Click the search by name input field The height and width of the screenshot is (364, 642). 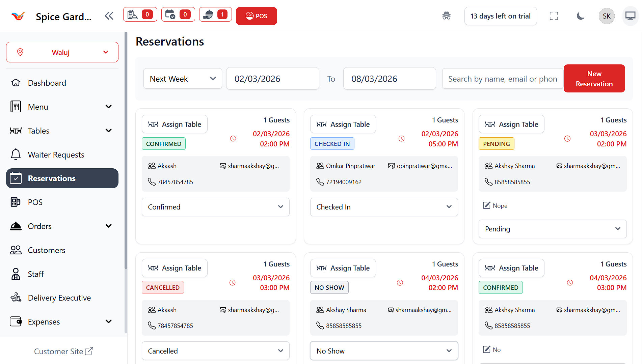(502, 78)
